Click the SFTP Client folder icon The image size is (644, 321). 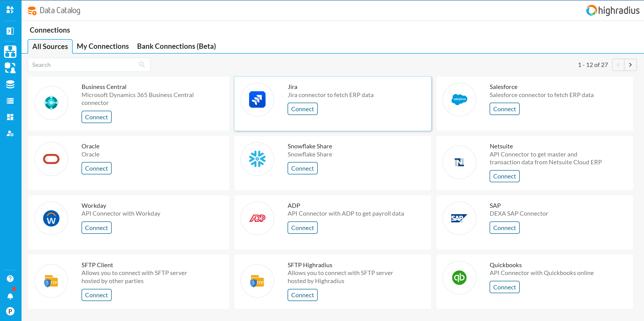coord(51,281)
